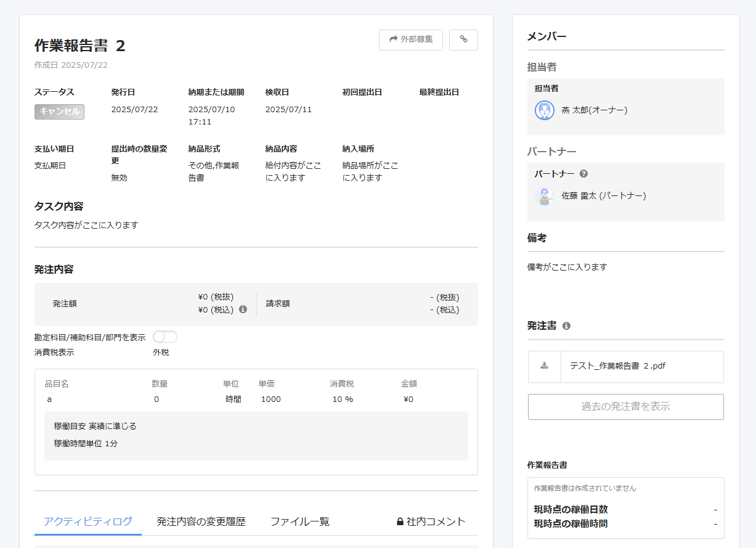Click 佐藤 雷太 partner avatar

[545, 196]
